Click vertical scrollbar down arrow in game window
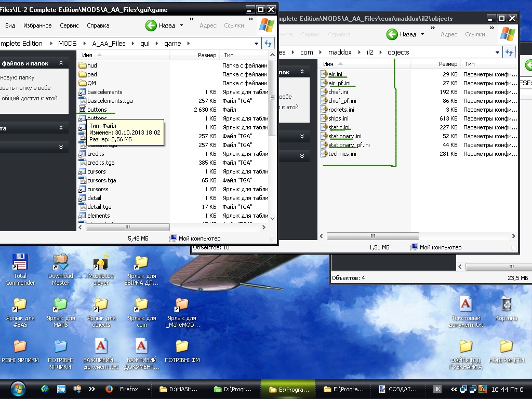 tap(272, 219)
